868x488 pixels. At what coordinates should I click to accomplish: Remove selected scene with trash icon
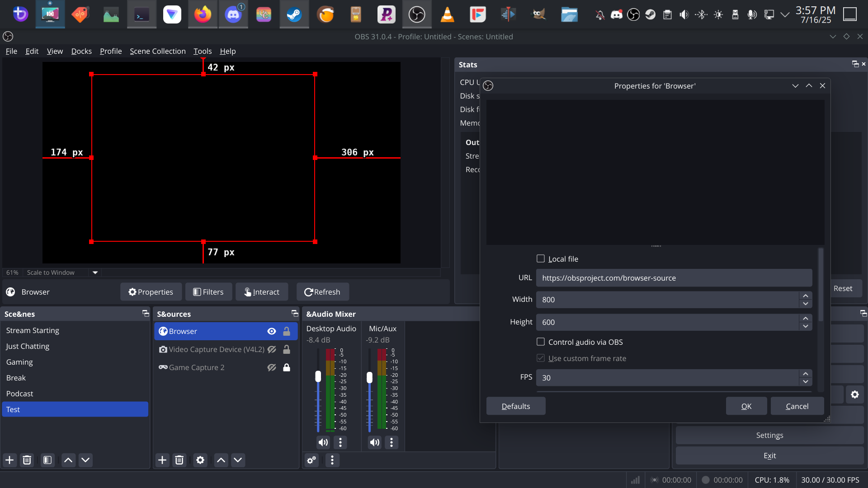27,460
